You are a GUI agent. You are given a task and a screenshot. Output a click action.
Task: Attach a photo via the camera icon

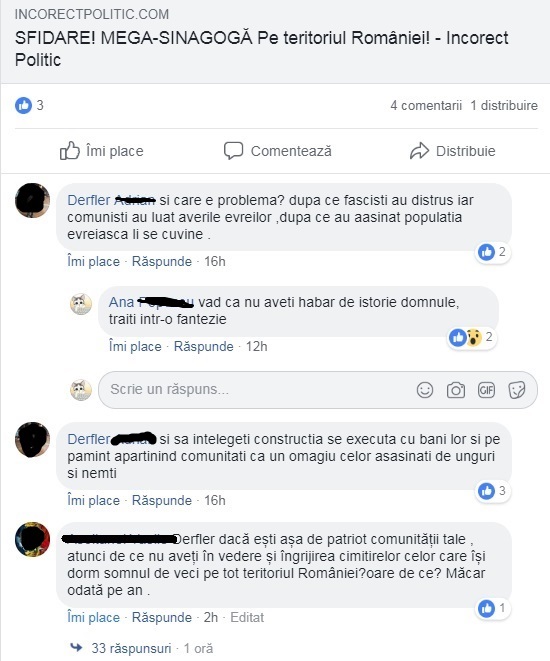coord(456,390)
